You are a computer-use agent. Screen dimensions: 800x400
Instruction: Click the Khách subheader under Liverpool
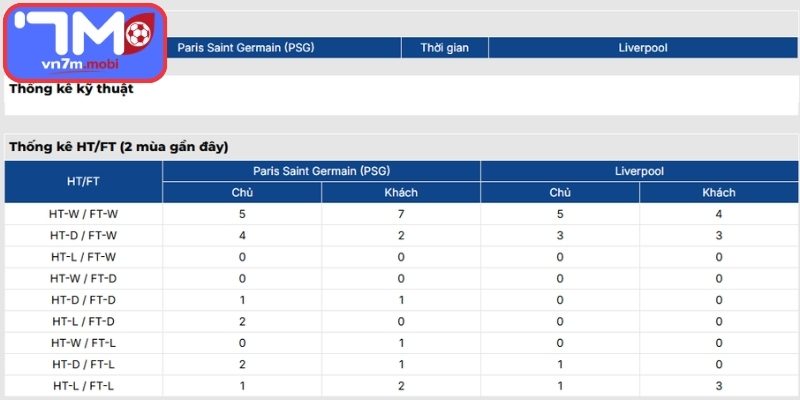719,192
